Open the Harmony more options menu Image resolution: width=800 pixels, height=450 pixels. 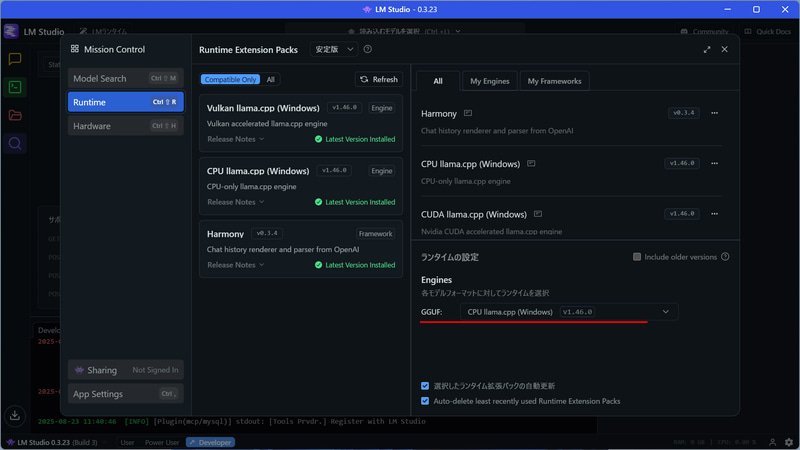click(x=714, y=113)
